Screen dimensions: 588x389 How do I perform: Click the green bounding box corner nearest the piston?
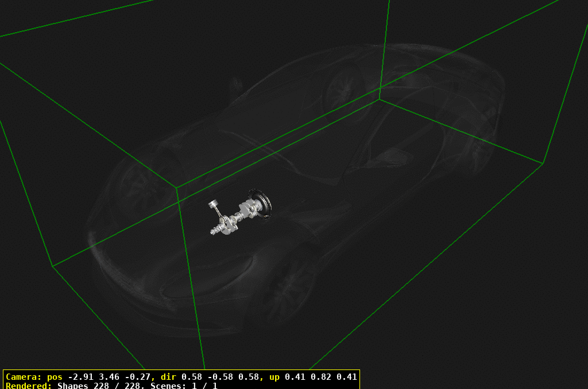(176, 188)
